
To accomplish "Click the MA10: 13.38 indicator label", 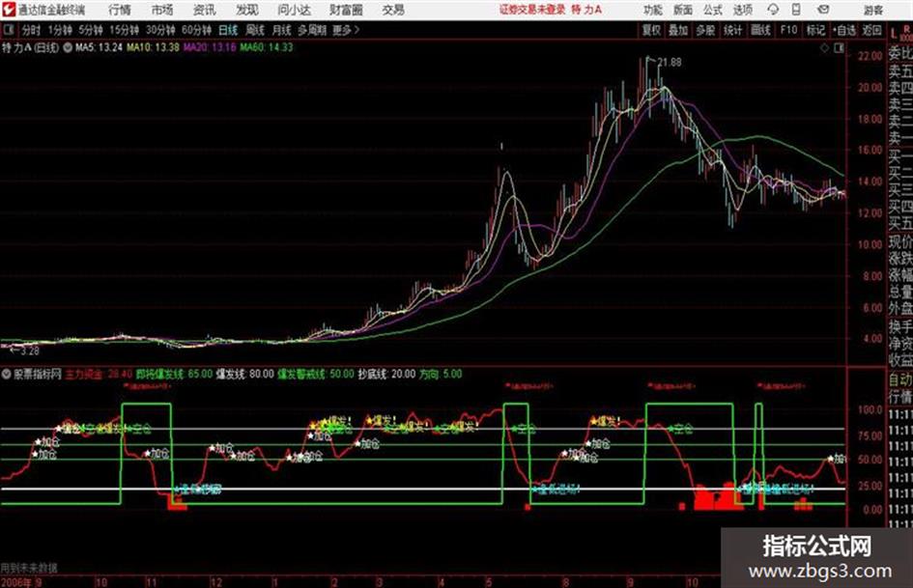I will 154,47.
